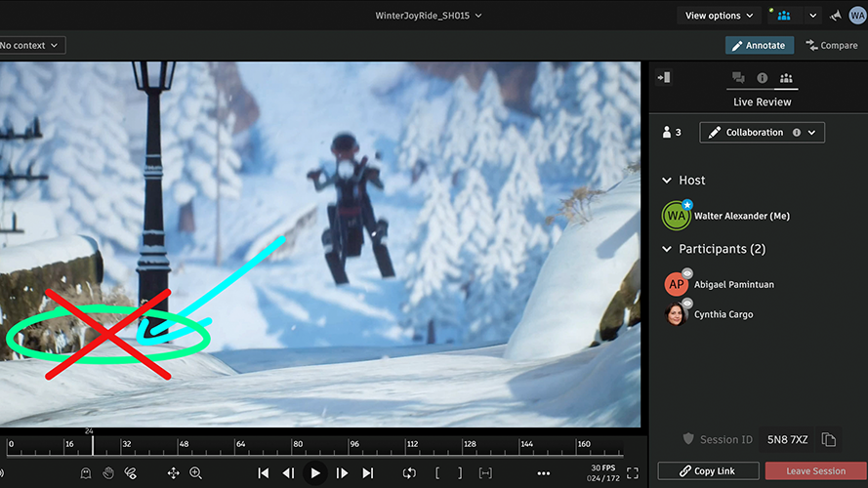Copy the session ID with the copy icon
Screen dimensions: 868x488
point(828,439)
